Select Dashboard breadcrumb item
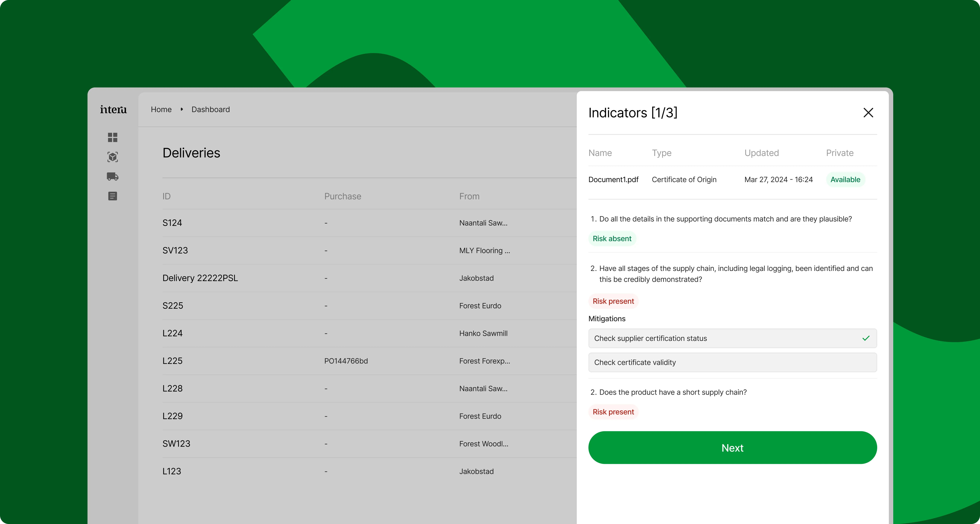The height and width of the screenshot is (524, 980). point(210,110)
